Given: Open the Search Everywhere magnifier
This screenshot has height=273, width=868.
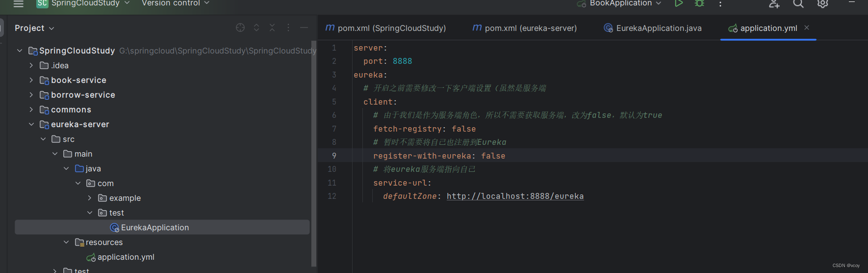Looking at the screenshot, I should tap(798, 4).
